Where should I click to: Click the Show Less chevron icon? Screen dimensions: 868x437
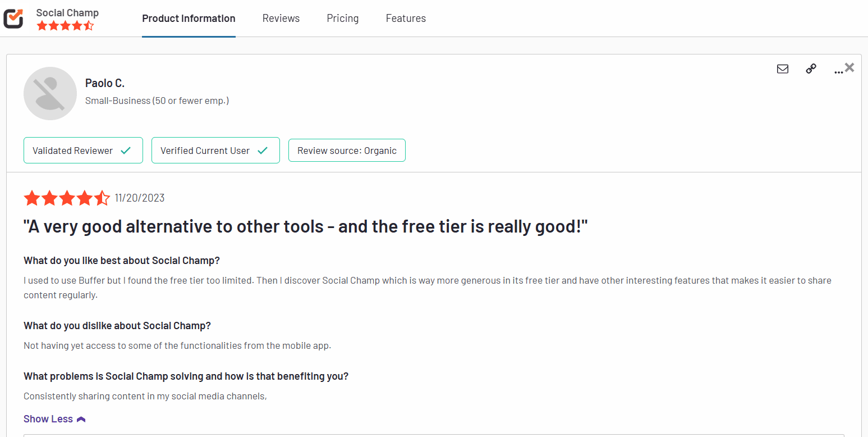tap(81, 418)
